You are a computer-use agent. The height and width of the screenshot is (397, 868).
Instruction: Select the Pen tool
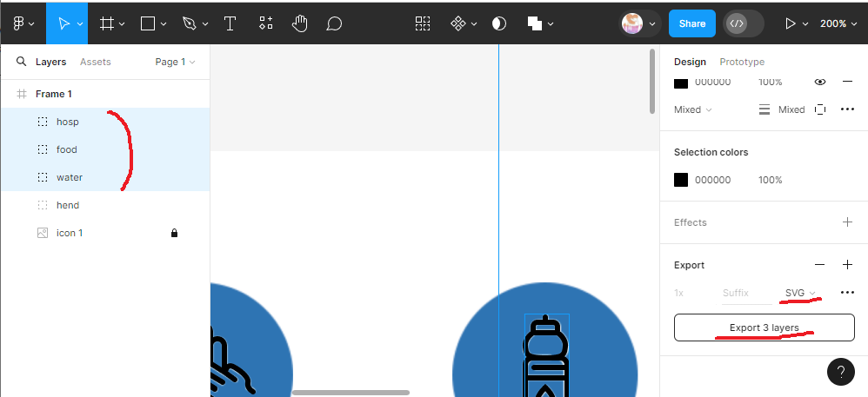(190, 23)
